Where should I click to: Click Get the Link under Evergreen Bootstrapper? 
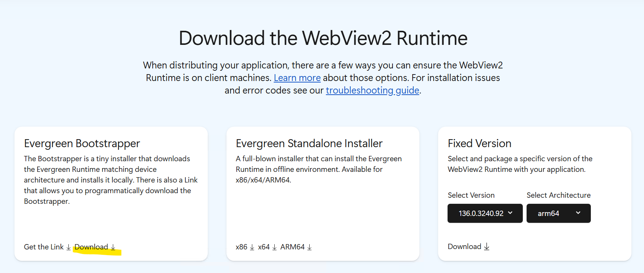[47, 247]
